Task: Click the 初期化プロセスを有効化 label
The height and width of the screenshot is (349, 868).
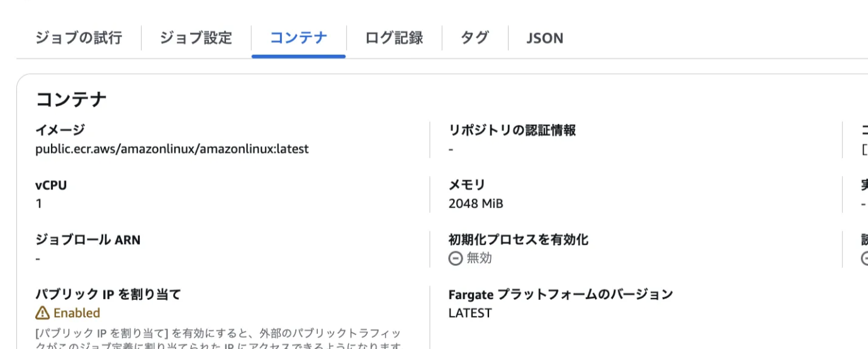Action: pos(518,240)
